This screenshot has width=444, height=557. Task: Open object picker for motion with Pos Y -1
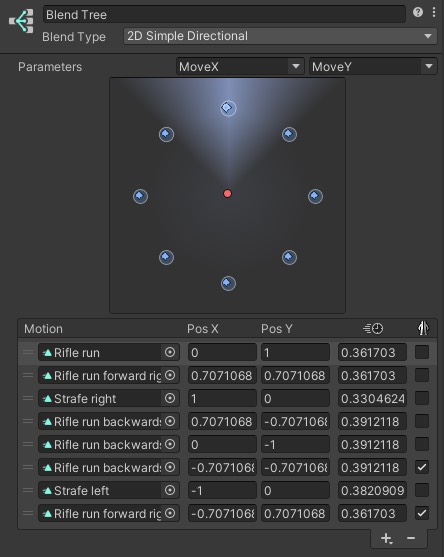point(170,444)
